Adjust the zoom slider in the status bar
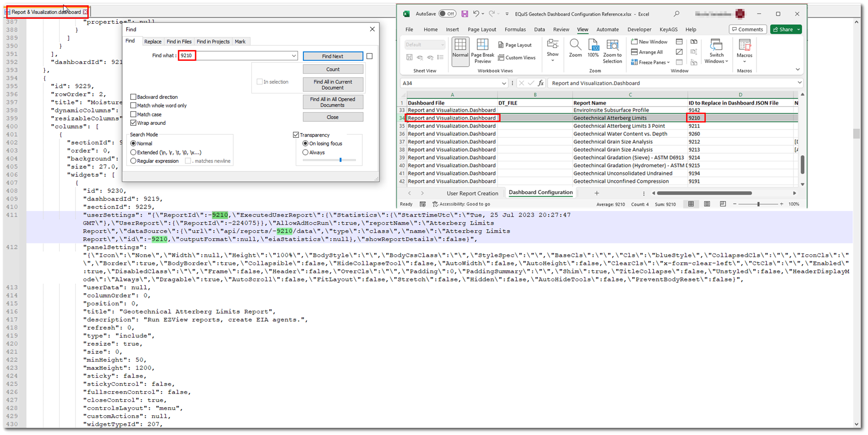Image resolution: width=868 pixels, height=435 pixels. click(759, 204)
